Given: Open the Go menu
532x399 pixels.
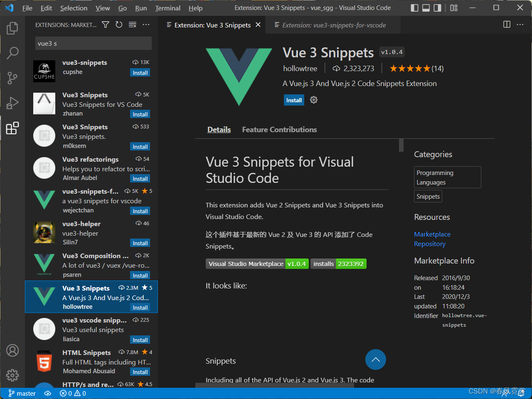Looking at the screenshot, I should tap(123, 8).
